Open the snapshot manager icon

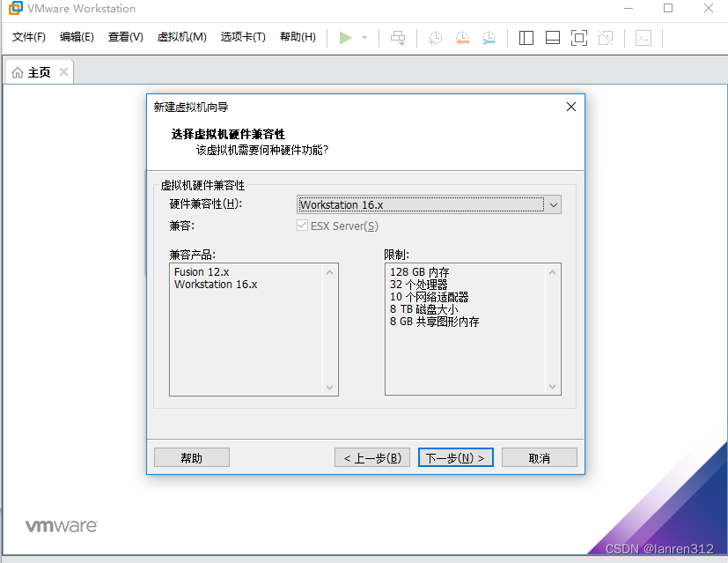[489, 38]
